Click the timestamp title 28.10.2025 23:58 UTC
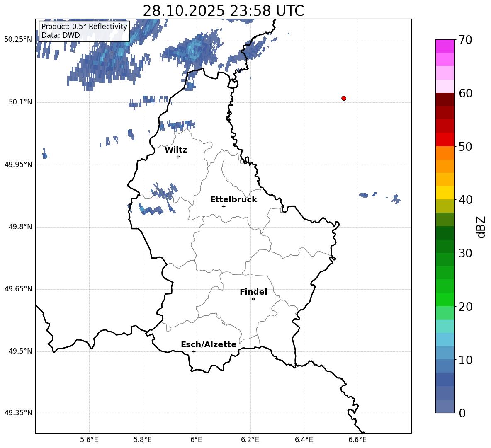 [x=223, y=11]
